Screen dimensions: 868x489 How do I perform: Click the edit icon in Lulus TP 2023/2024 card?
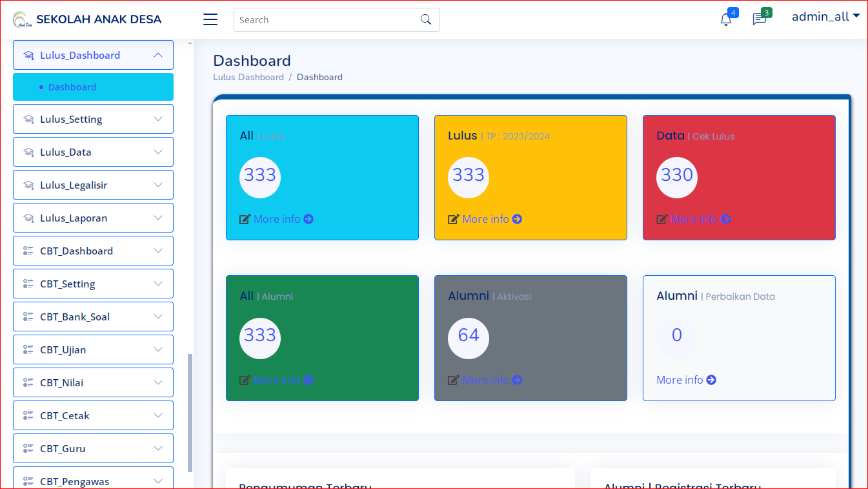[454, 219]
